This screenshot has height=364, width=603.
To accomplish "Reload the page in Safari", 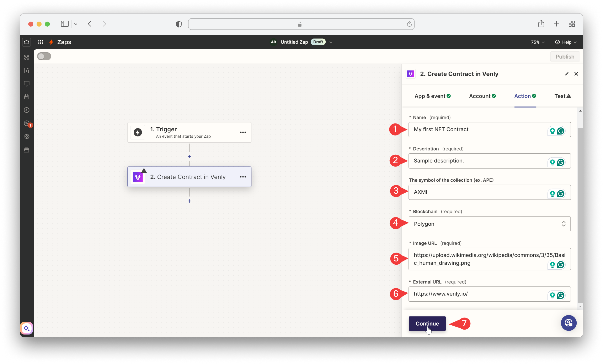I will 409,24.
